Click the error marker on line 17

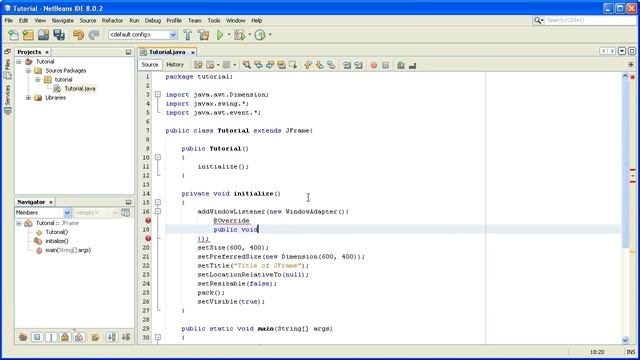148,220
